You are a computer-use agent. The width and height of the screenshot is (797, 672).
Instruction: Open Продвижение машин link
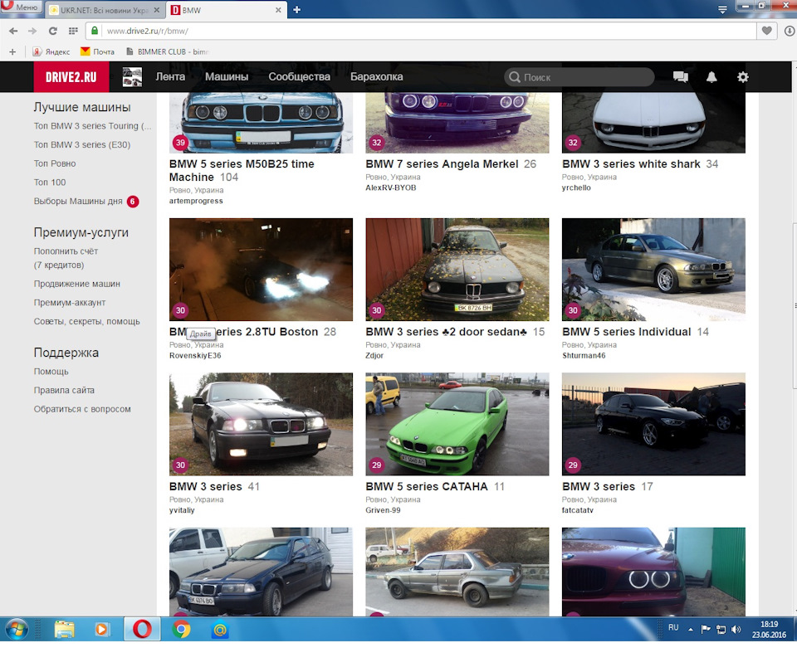point(77,284)
